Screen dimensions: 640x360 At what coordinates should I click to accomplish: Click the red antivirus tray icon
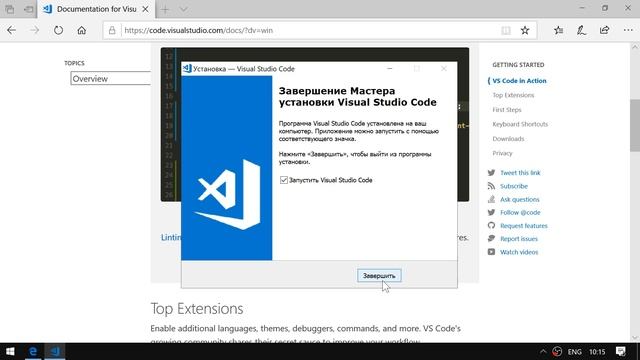(x=557, y=351)
